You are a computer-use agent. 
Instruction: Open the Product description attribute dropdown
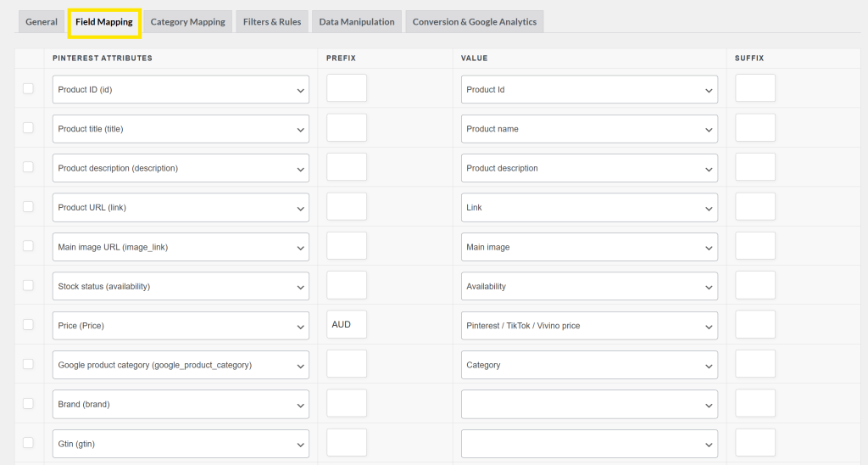pos(181,168)
